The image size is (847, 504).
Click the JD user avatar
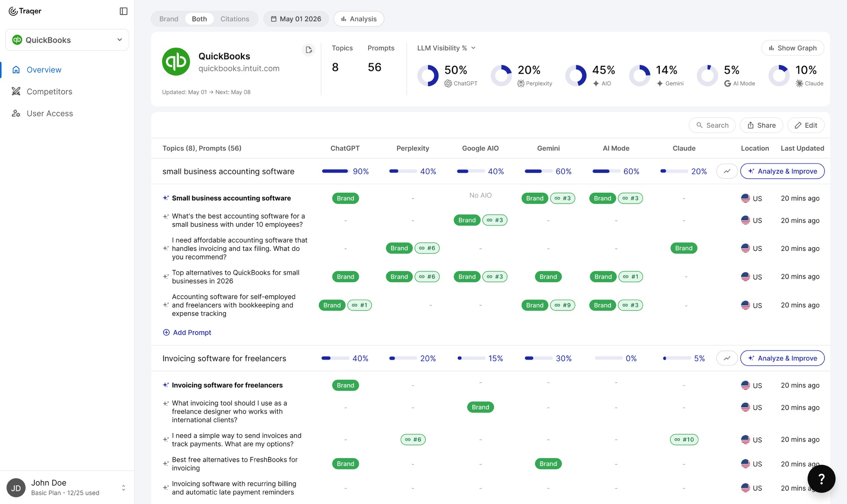tap(16, 487)
